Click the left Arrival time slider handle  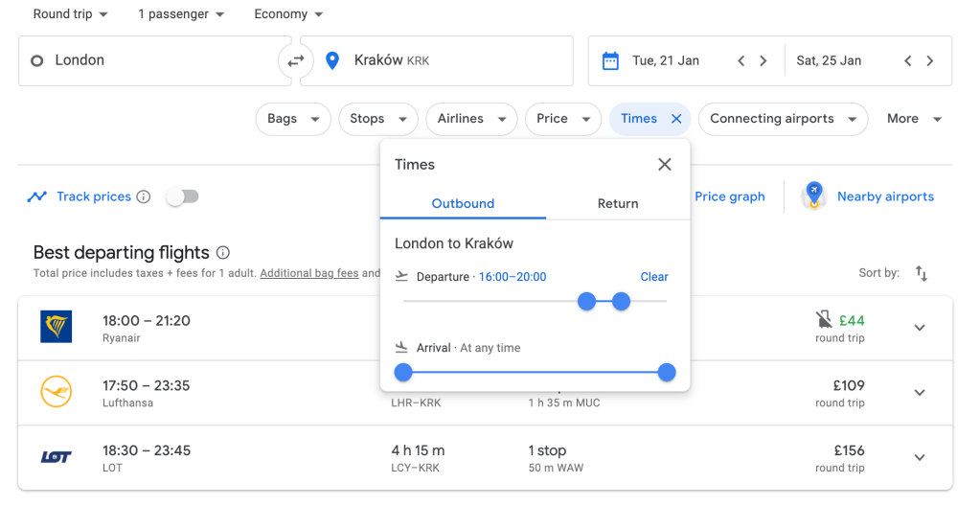click(x=403, y=372)
